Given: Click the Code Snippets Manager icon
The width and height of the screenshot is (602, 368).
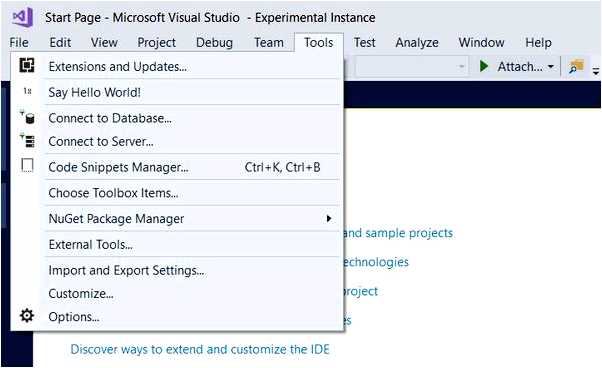Looking at the screenshot, I should [x=27, y=165].
